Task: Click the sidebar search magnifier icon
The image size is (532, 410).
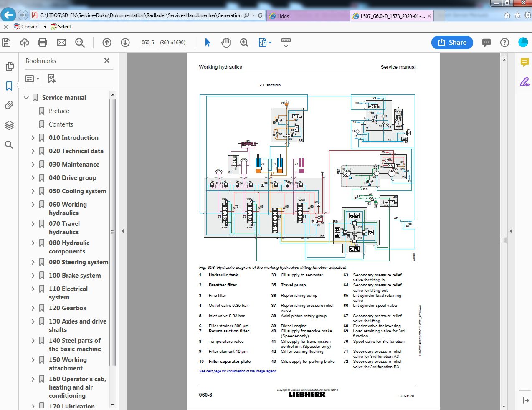Action: click(x=9, y=145)
